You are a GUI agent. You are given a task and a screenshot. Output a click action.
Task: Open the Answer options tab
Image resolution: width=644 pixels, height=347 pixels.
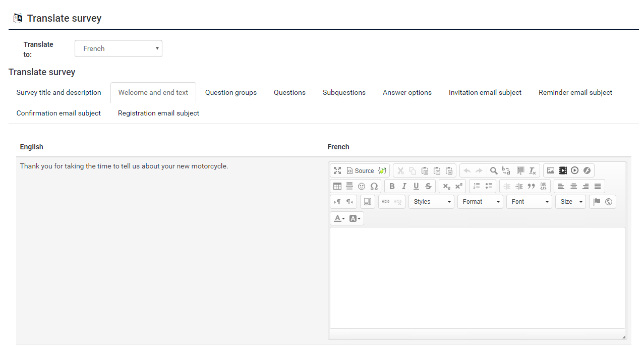[x=407, y=93]
